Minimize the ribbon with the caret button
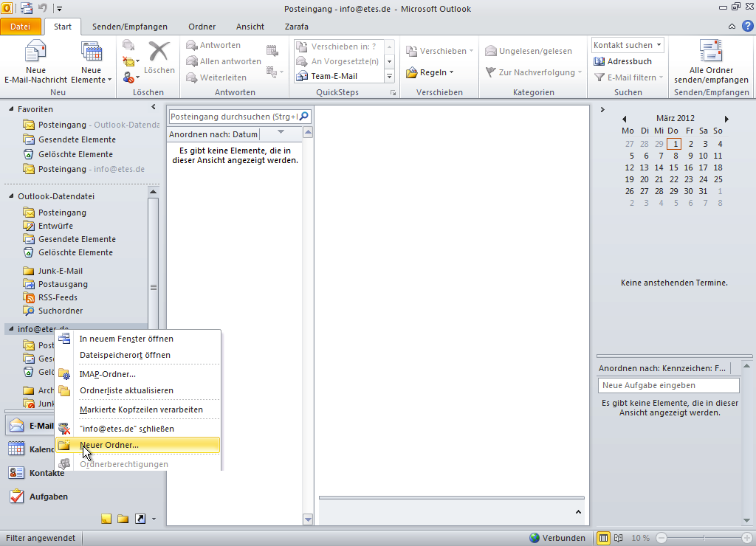Screen dimensions: 756x546 click(732, 27)
